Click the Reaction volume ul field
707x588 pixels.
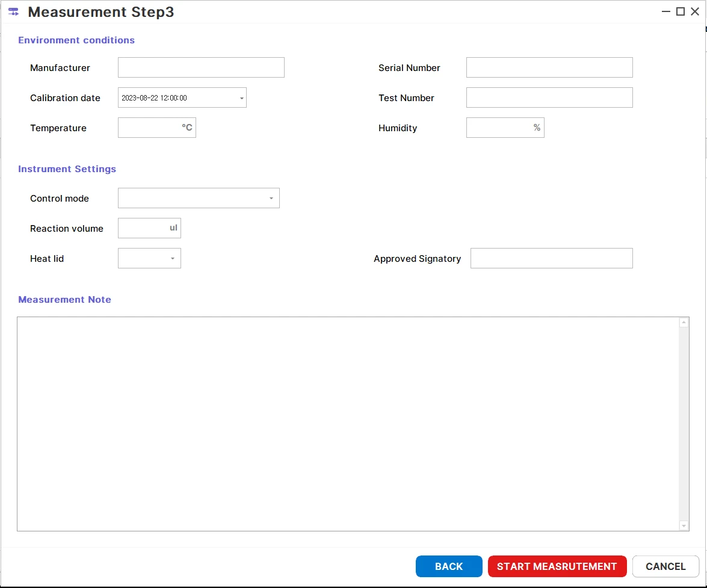pos(149,228)
